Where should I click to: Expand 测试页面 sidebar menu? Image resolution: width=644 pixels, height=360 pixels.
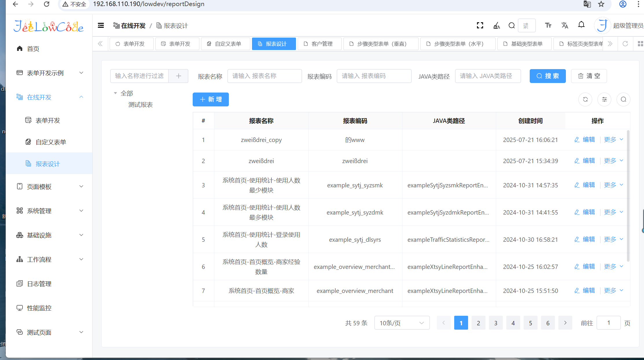(x=49, y=332)
